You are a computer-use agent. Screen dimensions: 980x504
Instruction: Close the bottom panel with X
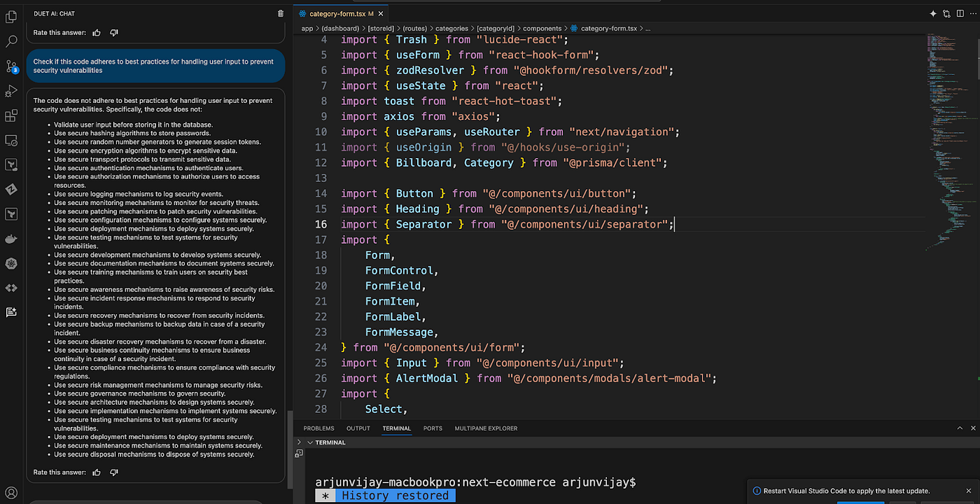972,428
